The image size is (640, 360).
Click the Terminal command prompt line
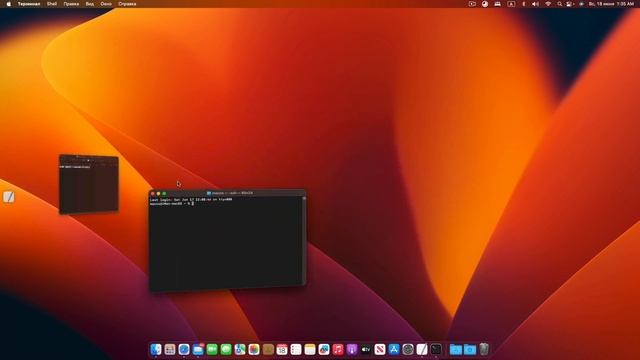(x=171, y=203)
